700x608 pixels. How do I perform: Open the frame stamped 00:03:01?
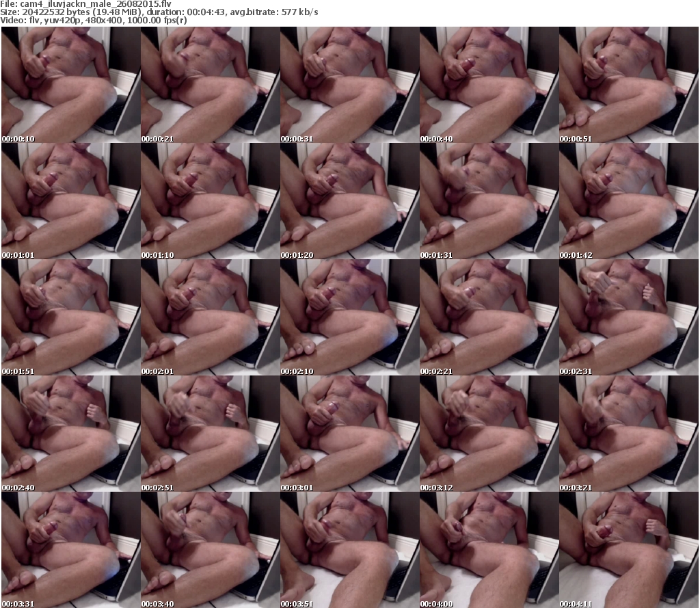point(349,434)
